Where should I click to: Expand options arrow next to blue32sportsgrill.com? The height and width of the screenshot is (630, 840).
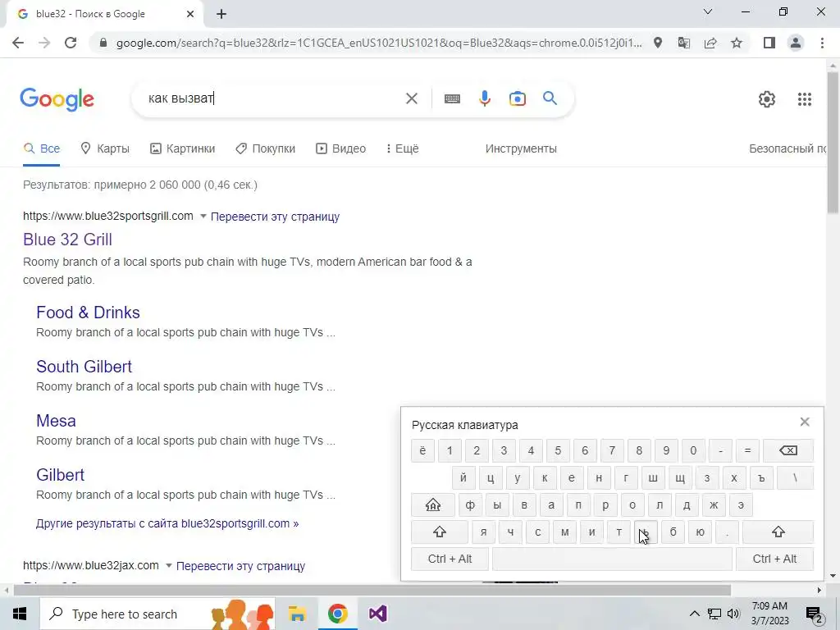point(203,217)
